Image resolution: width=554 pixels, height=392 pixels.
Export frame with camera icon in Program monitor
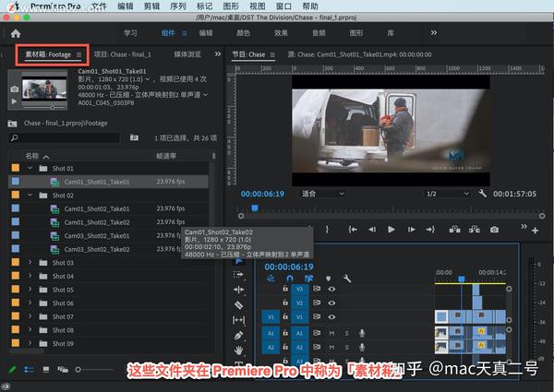[494, 230]
